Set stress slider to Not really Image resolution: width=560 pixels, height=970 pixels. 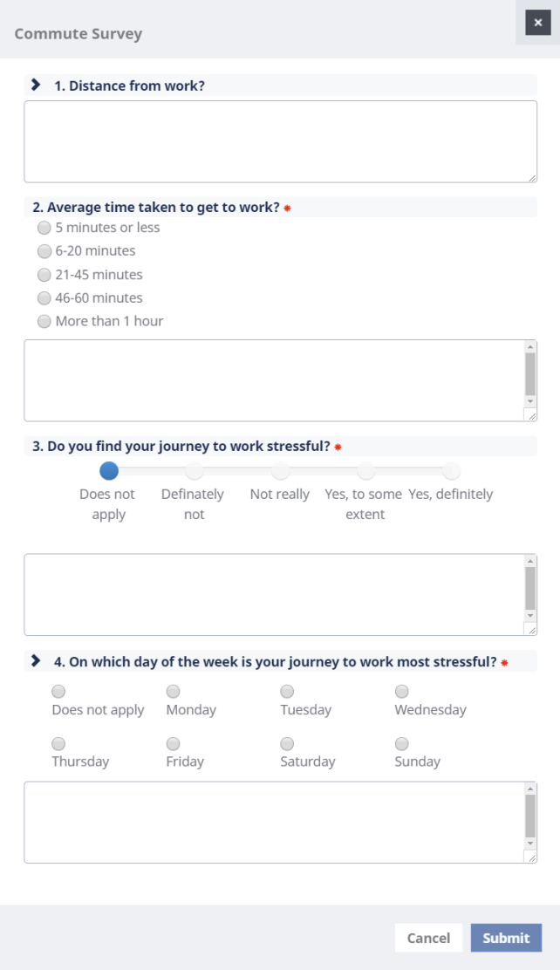(x=280, y=471)
